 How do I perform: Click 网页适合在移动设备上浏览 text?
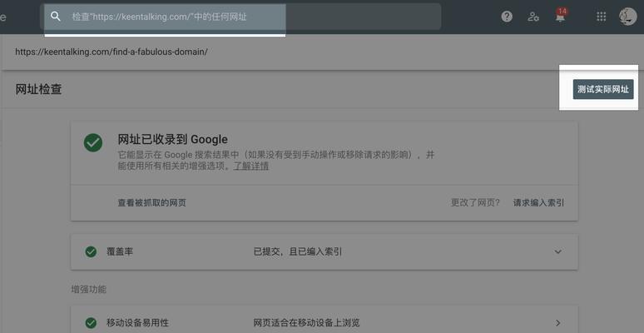[x=306, y=323]
